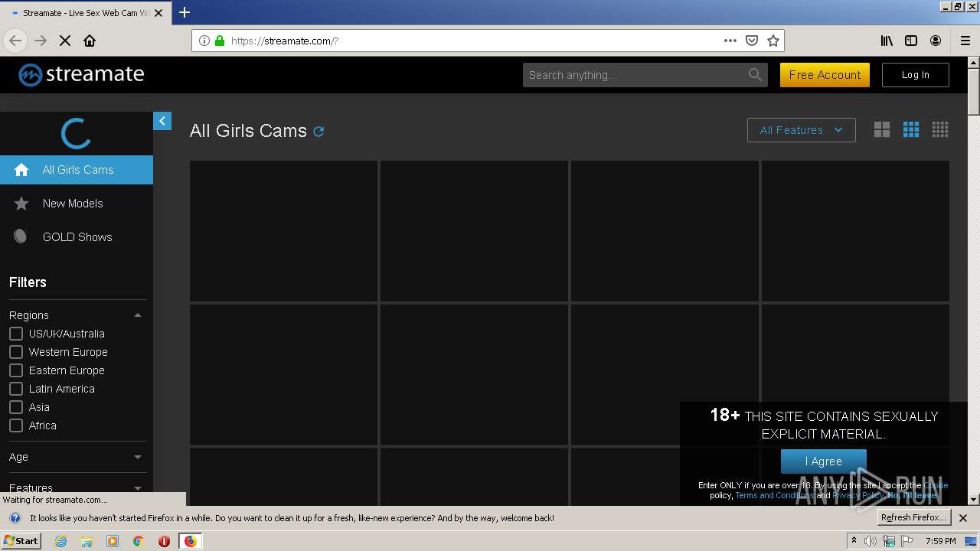Click the search magnifier icon
Viewport: 980px width, 551px height.
(755, 74)
